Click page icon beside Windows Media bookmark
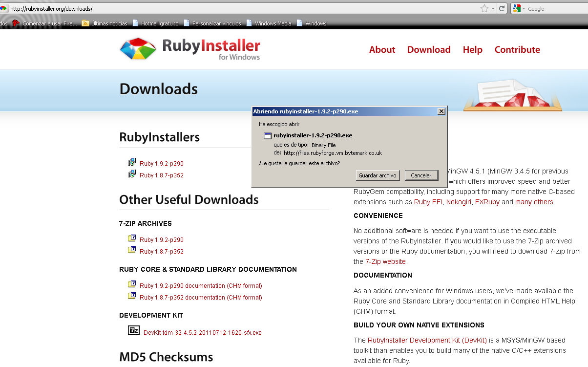The image size is (588, 367). tap(250, 23)
